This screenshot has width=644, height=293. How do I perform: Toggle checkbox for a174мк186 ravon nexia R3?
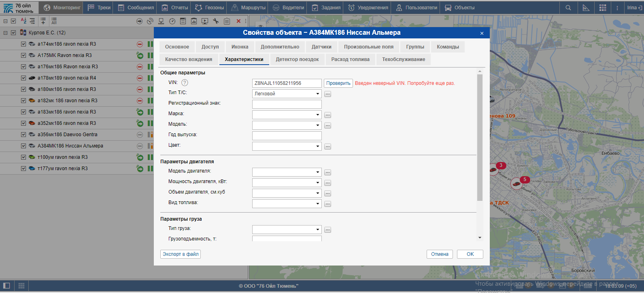(23, 44)
